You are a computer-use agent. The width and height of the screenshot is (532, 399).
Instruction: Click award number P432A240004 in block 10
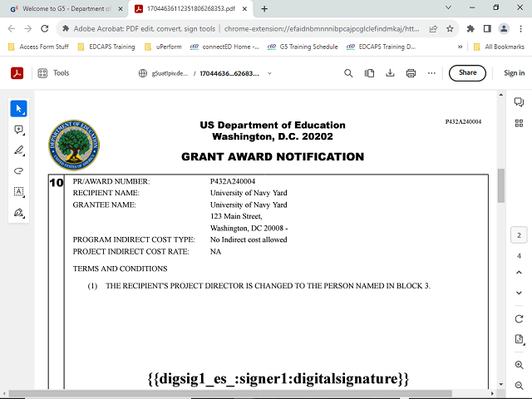233,181
